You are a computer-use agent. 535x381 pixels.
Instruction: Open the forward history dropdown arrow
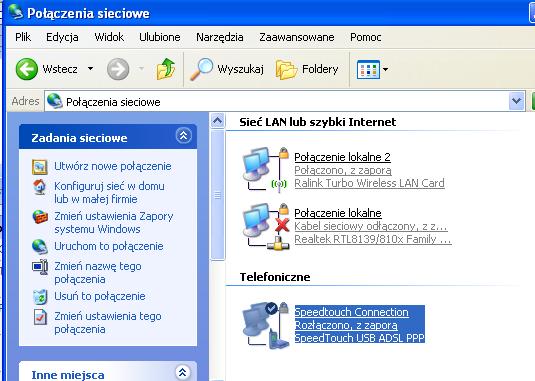click(141, 69)
